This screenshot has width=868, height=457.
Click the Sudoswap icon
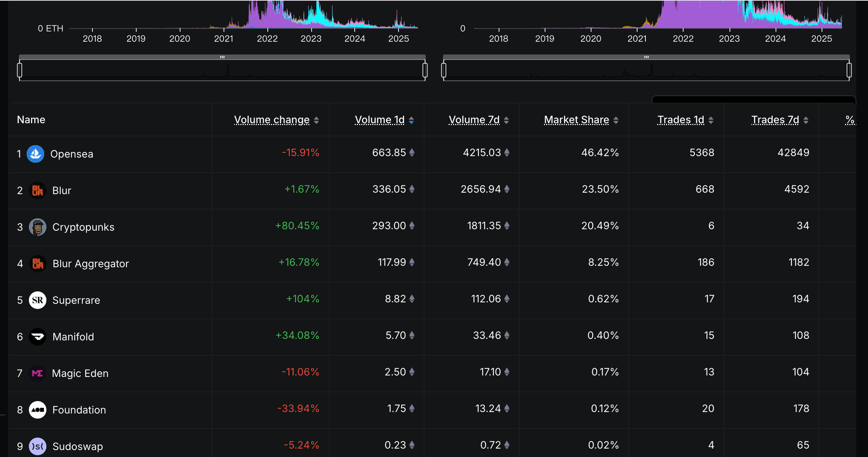click(38, 446)
